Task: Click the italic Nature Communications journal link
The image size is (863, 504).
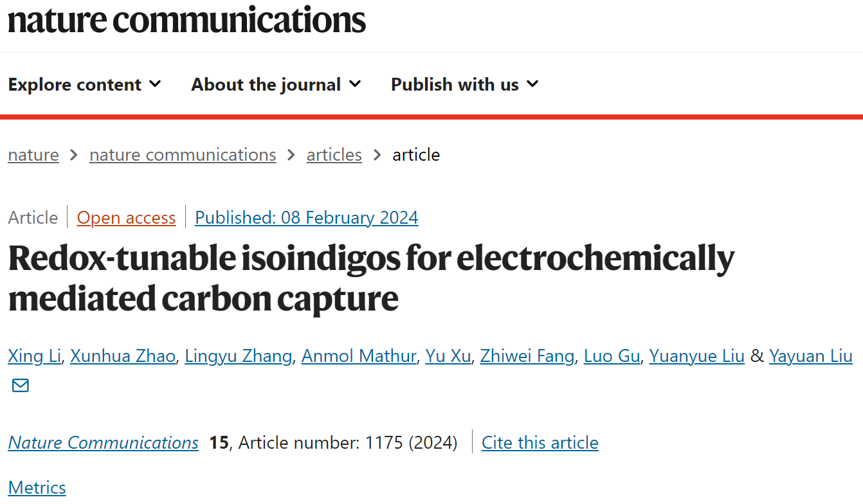Action: pos(104,442)
